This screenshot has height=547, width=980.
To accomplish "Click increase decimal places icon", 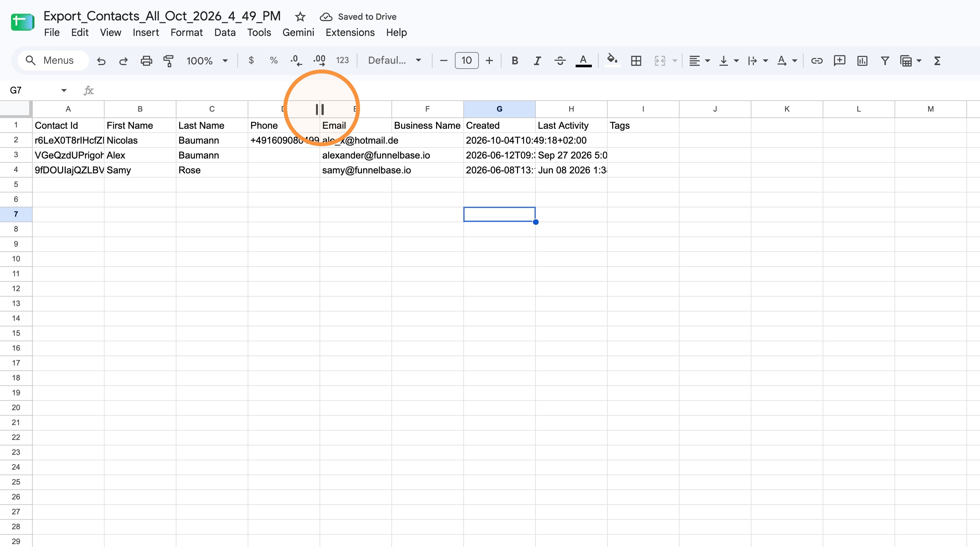I will [319, 60].
